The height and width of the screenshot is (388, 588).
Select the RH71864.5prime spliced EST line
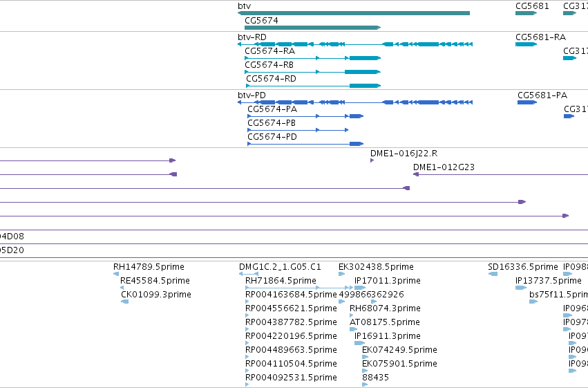299,288
